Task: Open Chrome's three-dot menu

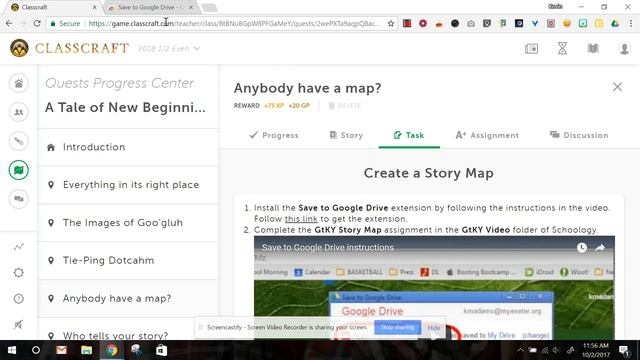Action: 631,24
